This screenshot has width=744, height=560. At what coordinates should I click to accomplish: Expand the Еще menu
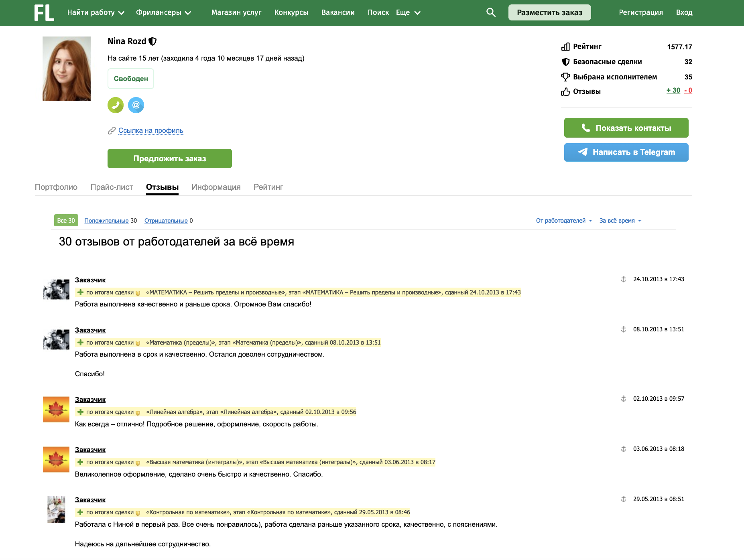[x=408, y=12]
